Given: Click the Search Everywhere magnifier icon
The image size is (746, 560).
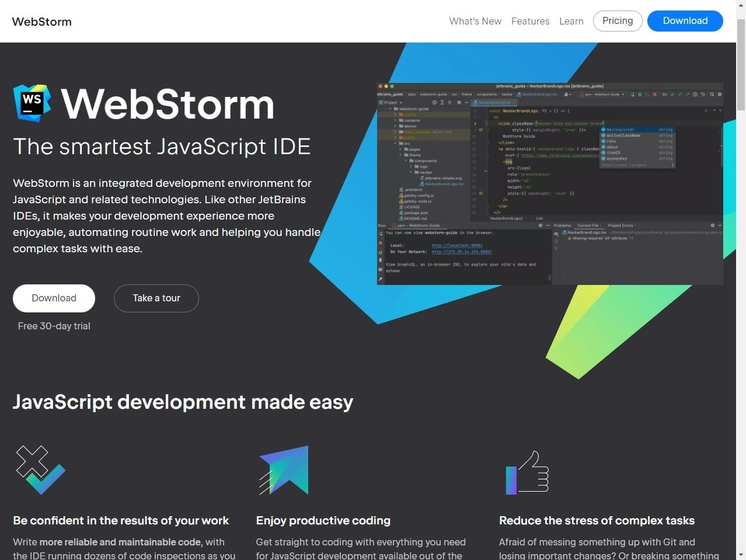Looking at the screenshot, I should click(x=712, y=95).
